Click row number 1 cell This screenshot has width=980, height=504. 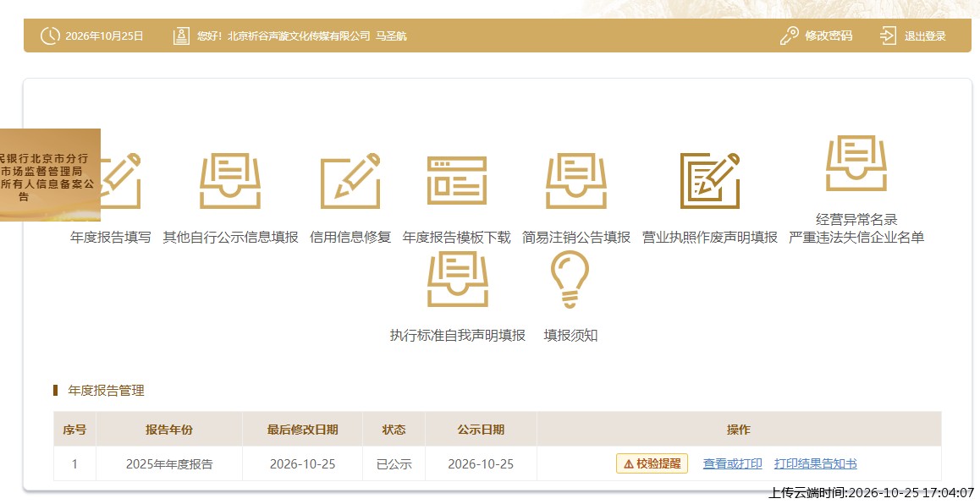click(x=75, y=464)
